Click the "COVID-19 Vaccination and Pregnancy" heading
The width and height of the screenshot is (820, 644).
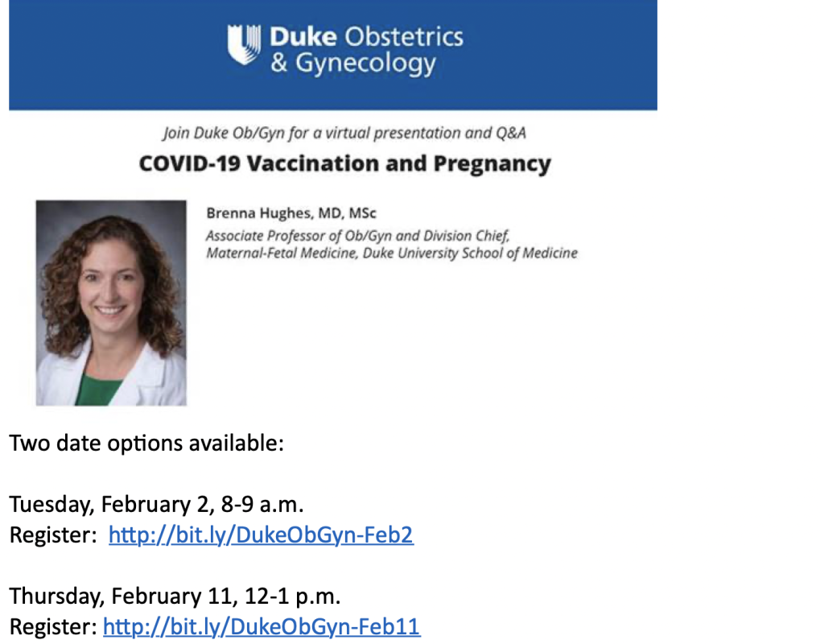[x=344, y=163]
